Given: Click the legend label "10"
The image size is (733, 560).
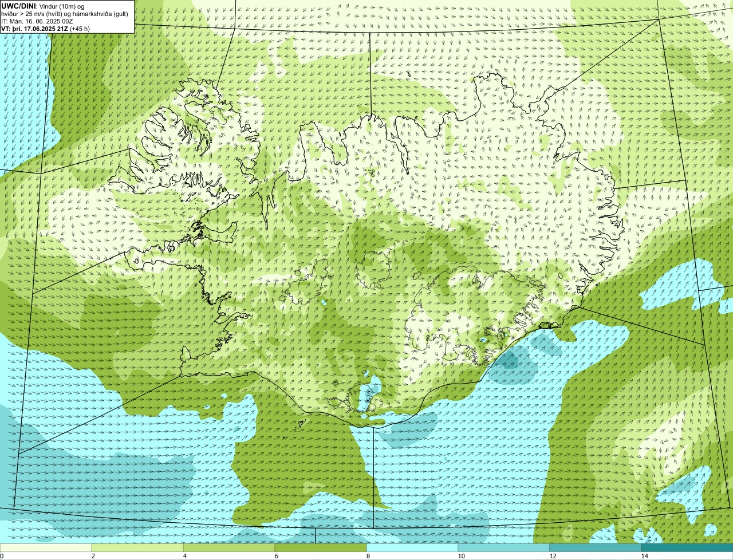Looking at the screenshot, I should tap(461, 556).
